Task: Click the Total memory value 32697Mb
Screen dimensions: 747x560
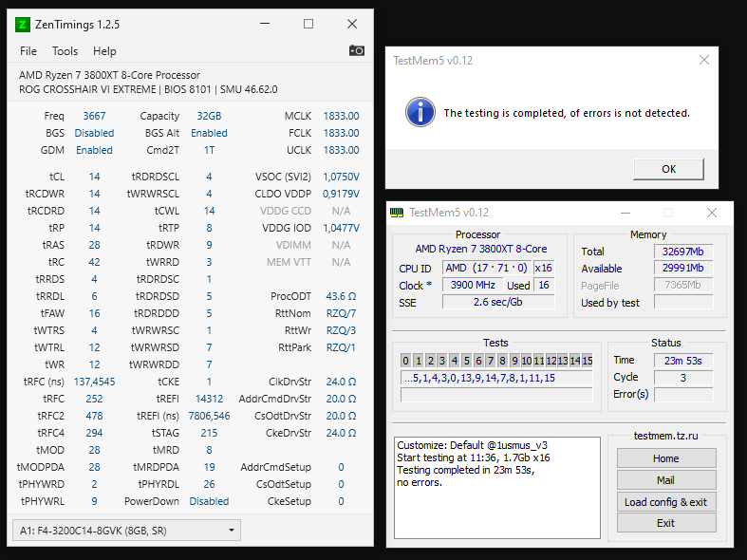Action: [x=683, y=252]
